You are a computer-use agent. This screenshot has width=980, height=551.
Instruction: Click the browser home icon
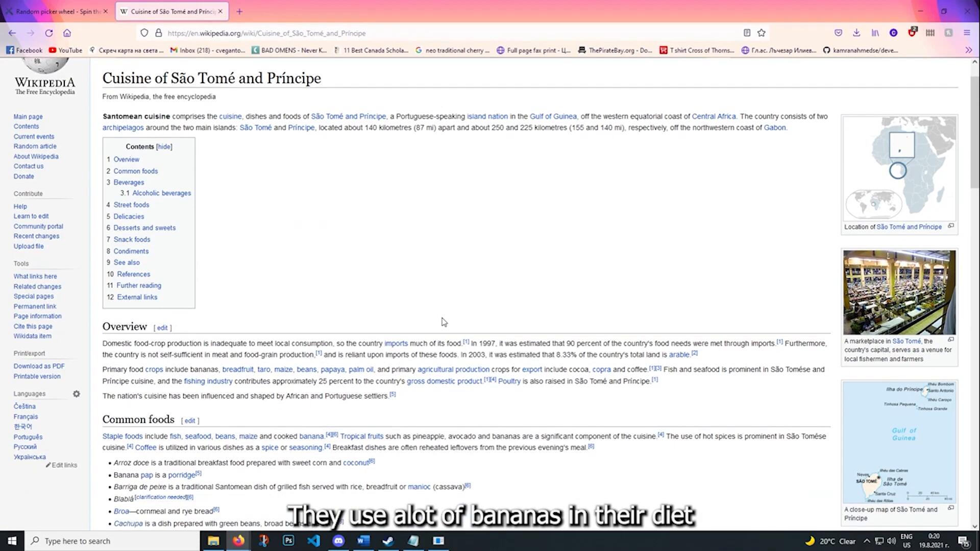pos(67,33)
